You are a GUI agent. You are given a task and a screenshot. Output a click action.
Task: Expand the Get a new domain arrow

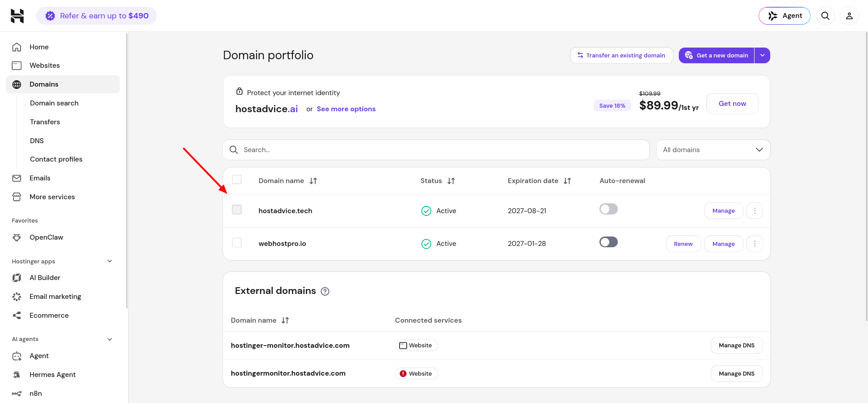762,55
